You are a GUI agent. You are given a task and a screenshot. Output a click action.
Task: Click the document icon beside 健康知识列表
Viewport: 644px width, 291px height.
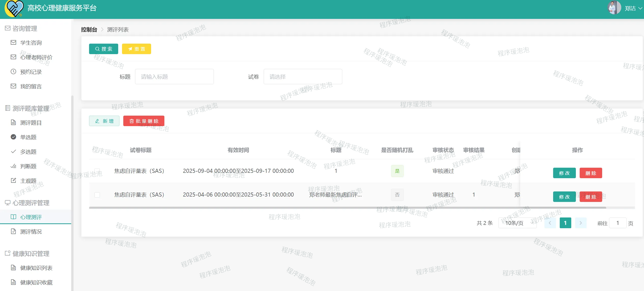tap(13, 268)
